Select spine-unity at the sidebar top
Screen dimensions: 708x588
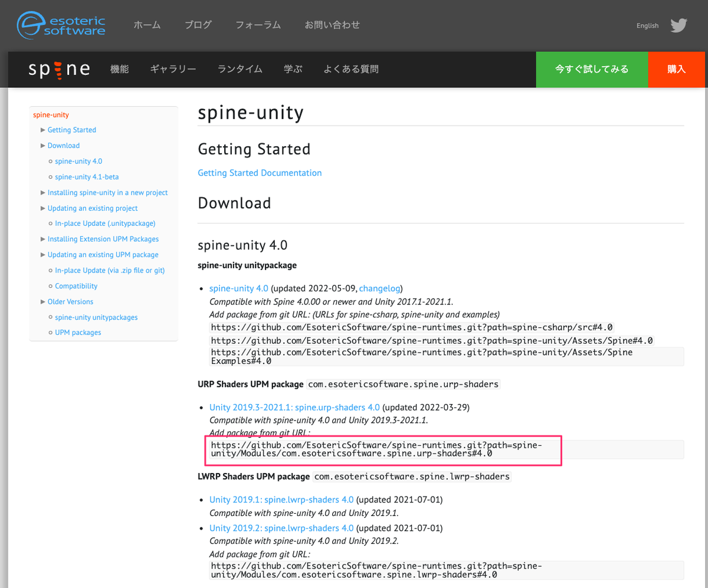tap(51, 114)
